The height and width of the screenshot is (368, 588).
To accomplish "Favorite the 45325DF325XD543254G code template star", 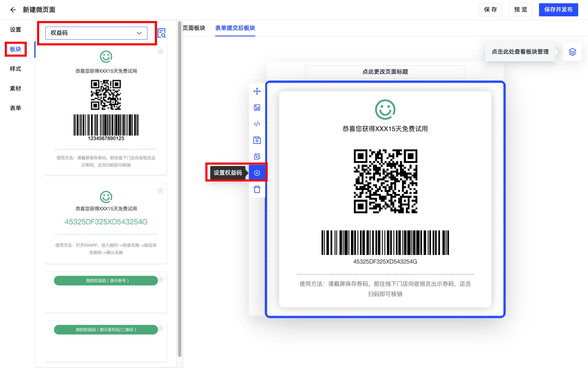I will pyautogui.click(x=160, y=190).
